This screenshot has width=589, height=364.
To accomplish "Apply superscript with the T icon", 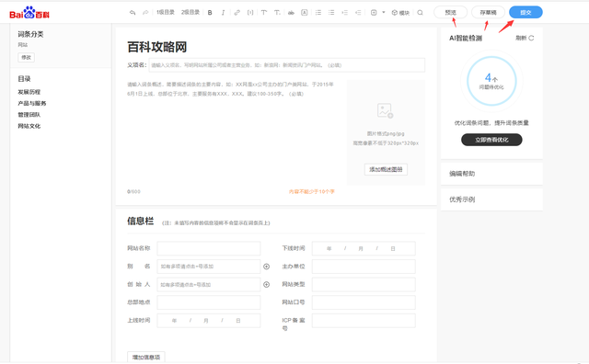I will point(264,12).
